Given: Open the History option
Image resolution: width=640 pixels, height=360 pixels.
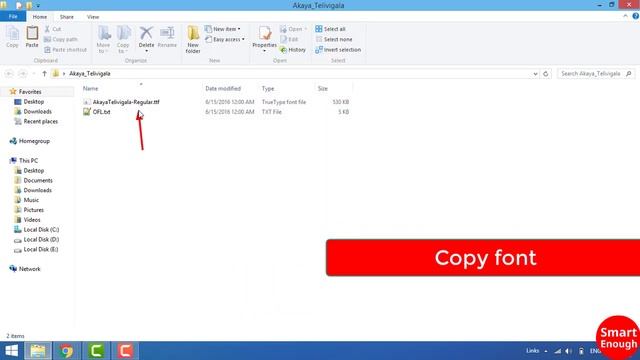Looking at the screenshot, I should (x=293, y=49).
